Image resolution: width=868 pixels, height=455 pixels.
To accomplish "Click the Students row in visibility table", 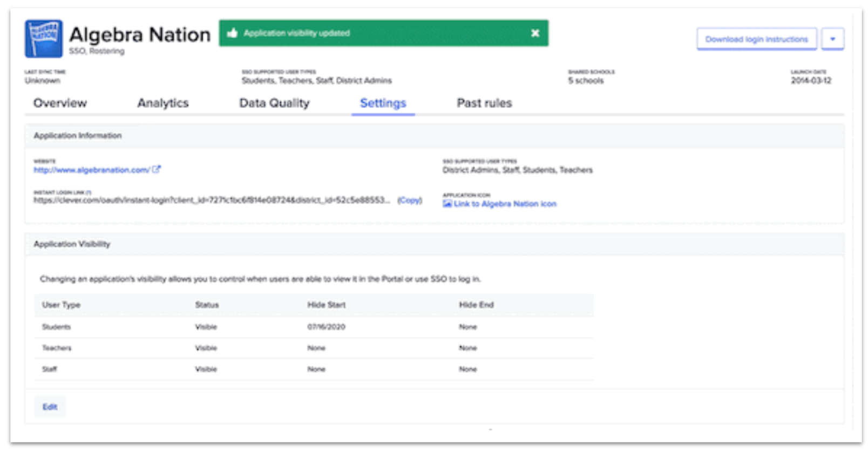I will pos(57,327).
